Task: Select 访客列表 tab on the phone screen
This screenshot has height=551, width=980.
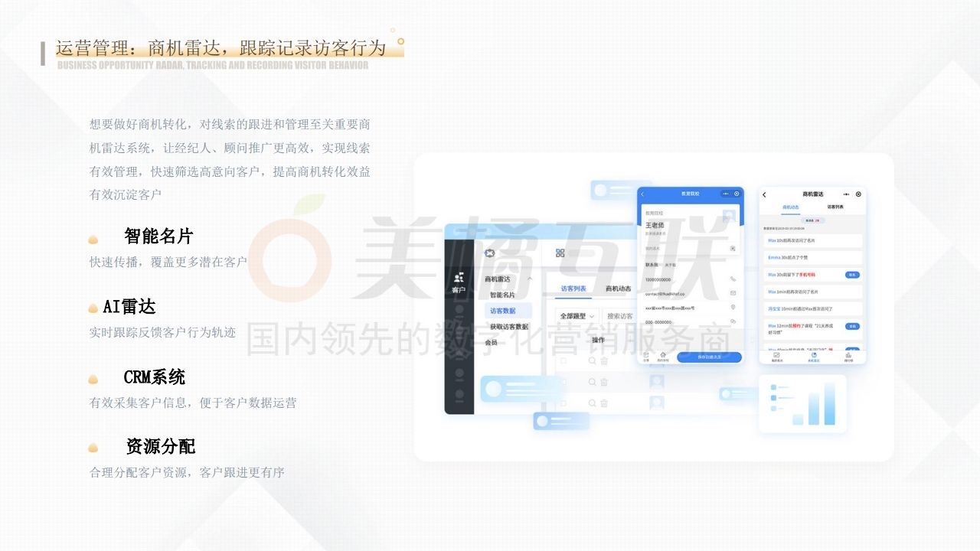Action: click(835, 207)
